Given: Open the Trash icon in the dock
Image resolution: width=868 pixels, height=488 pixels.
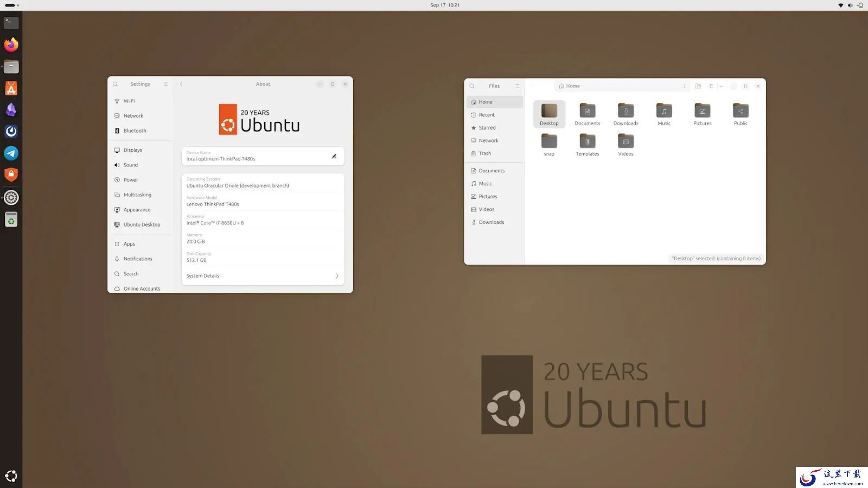Looking at the screenshot, I should click(11, 220).
